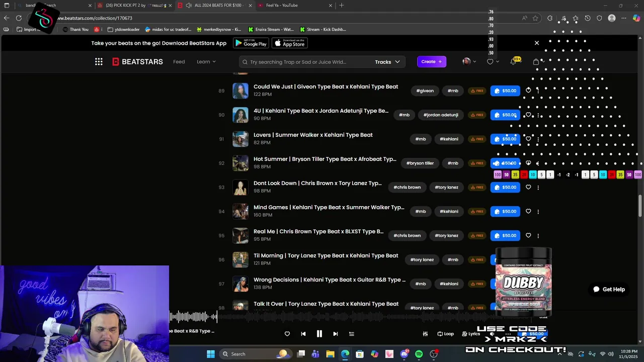
Task: Skip to the next track in player
Action: [336, 334]
